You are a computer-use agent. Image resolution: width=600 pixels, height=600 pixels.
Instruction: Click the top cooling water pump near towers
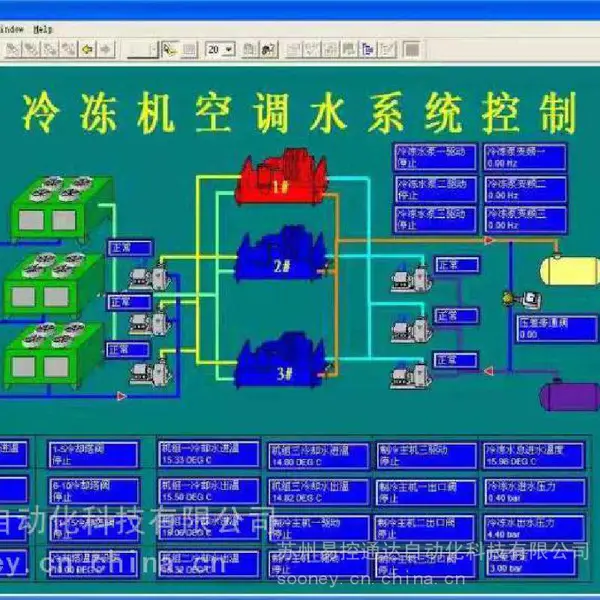(x=150, y=277)
